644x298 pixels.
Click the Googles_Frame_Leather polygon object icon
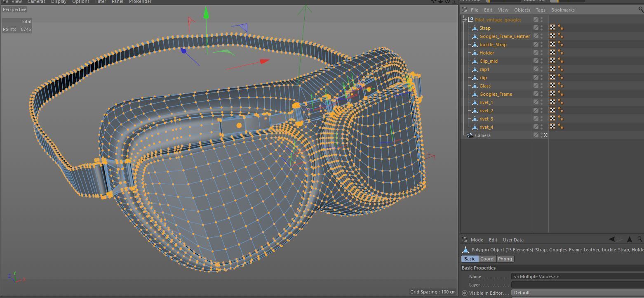point(475,36)
